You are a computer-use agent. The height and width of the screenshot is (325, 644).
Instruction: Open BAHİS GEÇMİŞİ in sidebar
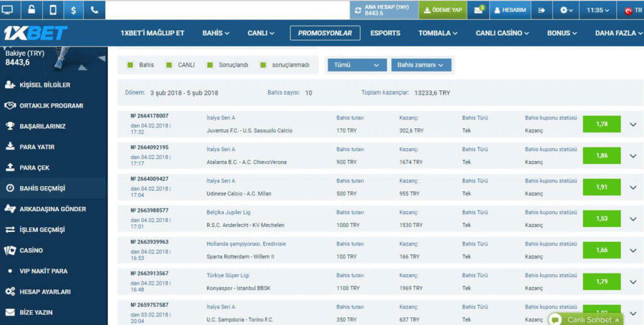click(42, 189)
